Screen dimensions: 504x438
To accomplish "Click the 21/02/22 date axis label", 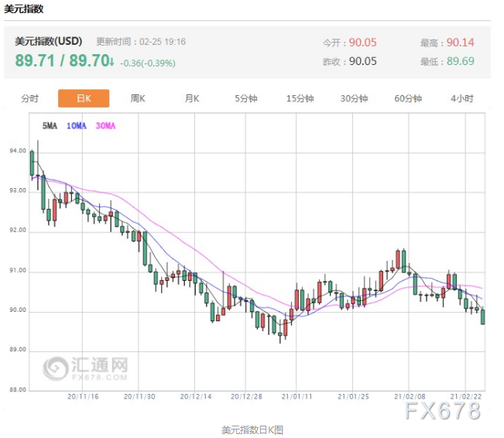I will pos(466,396).
